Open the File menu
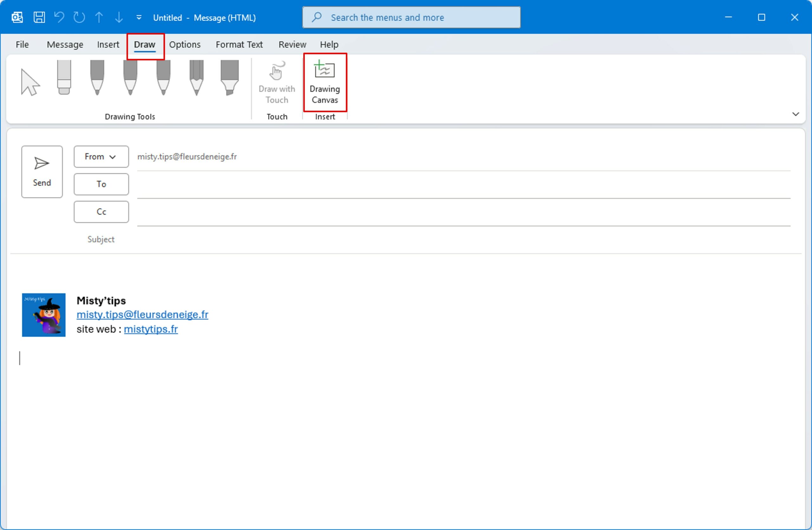Viewport: 812px width, 530px height. [x=22, y=44]
